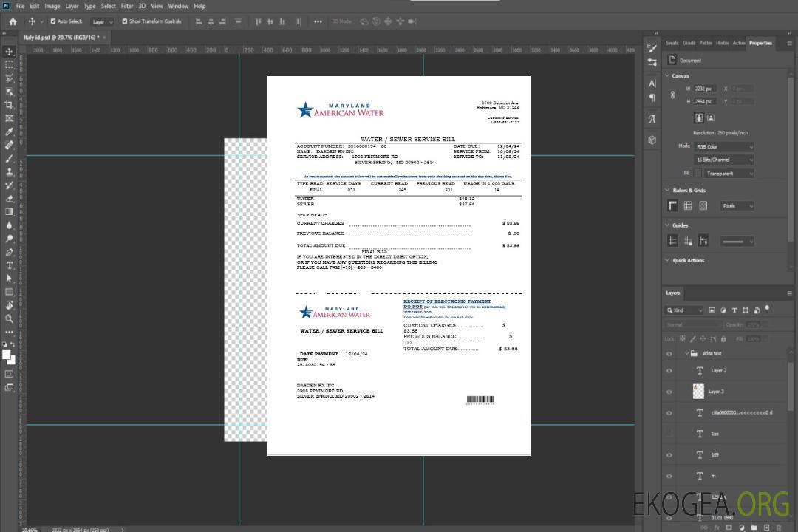Open the 3D cube panel icon

coord(652,140)
